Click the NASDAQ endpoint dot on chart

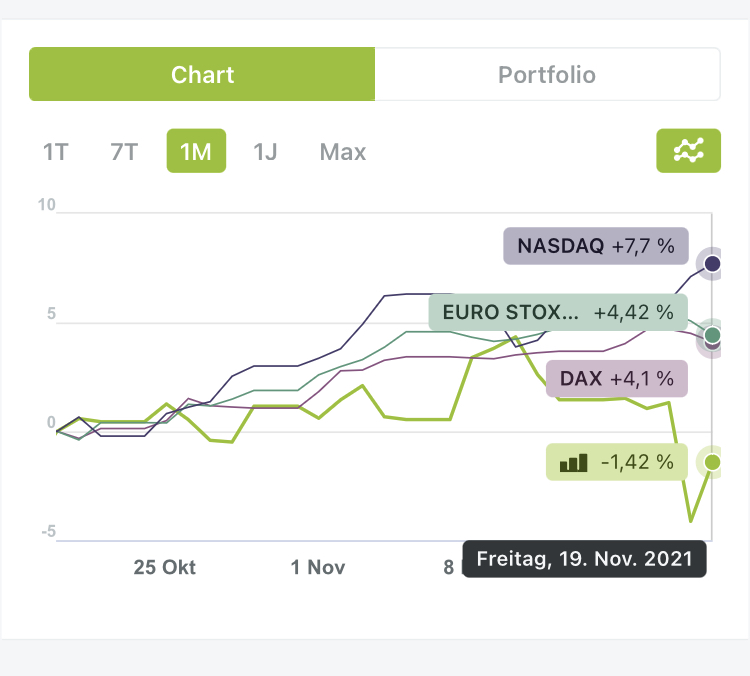coord(712,264)
